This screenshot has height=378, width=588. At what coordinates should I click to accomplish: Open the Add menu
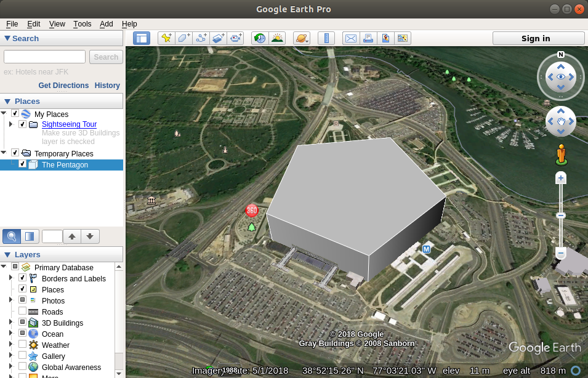click(106, 24)
